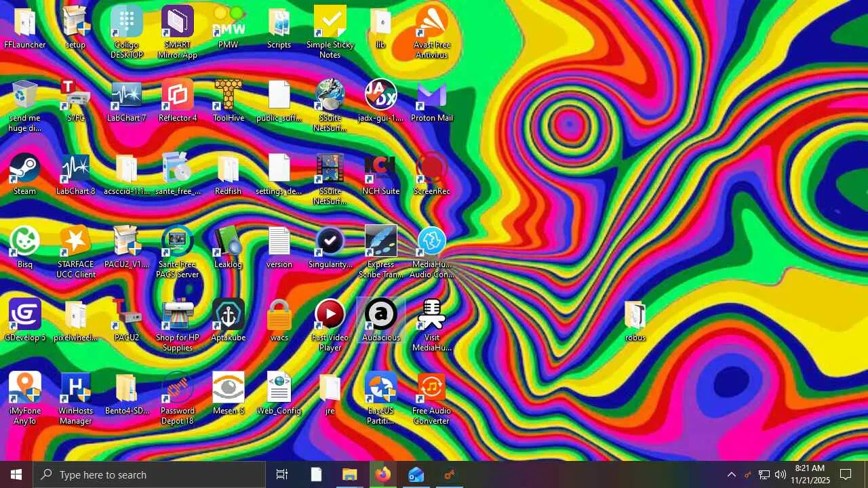Open the Steam shortcut
The width and height of the screenshot is (868, 488).
pos(25,175)
